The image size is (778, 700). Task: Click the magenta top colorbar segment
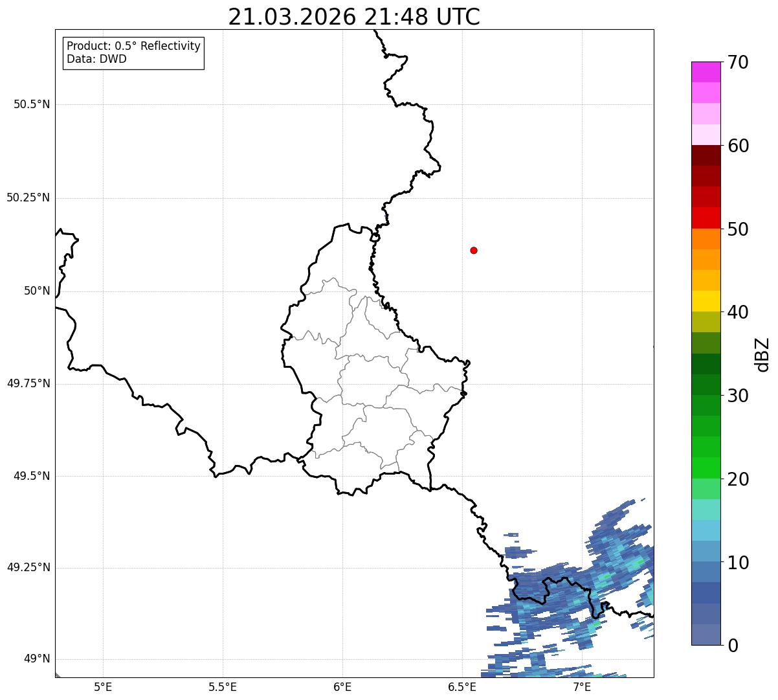pos(706,72)
